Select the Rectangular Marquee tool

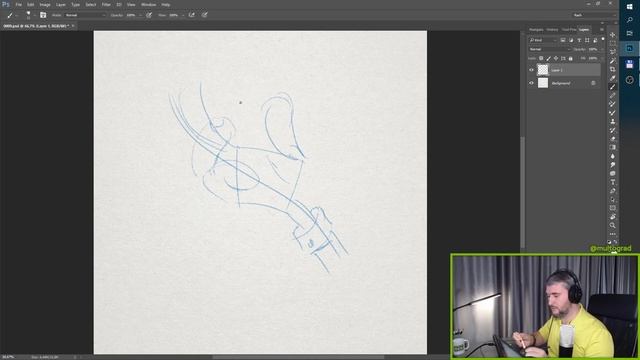[613, 44]
